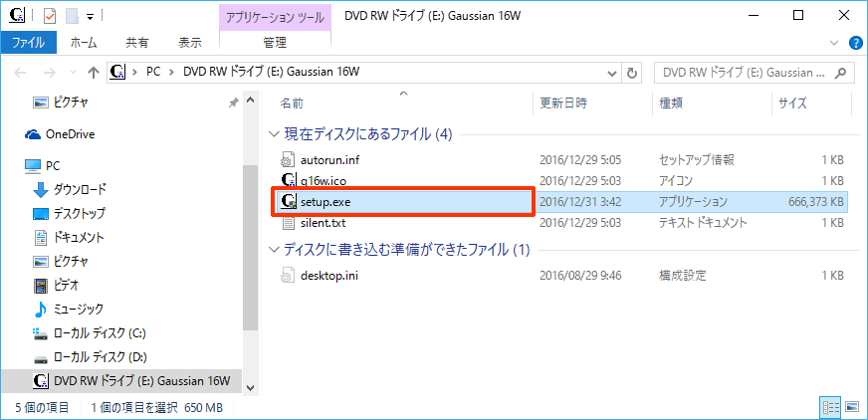Open the address bar history dropdown
Screen dimensions: 868x420
pos(609,73)
